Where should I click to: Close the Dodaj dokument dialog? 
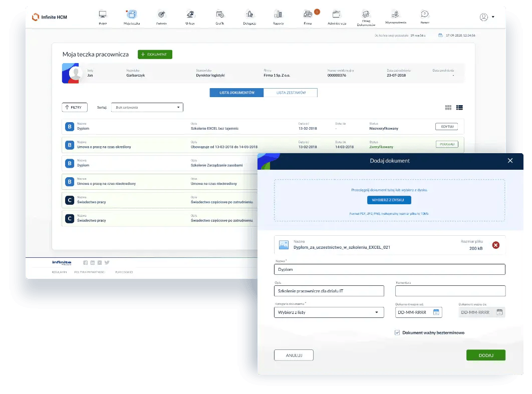click(x=510, y=161)
